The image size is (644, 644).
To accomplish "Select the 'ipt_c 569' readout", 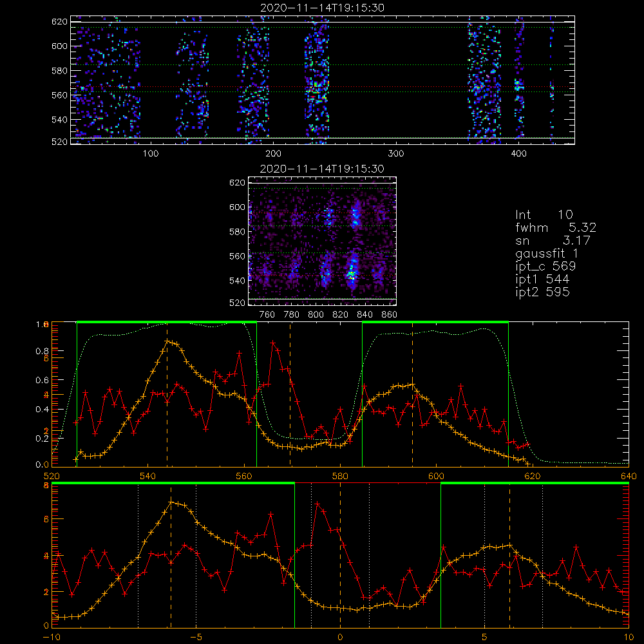I will coord(545,266).
